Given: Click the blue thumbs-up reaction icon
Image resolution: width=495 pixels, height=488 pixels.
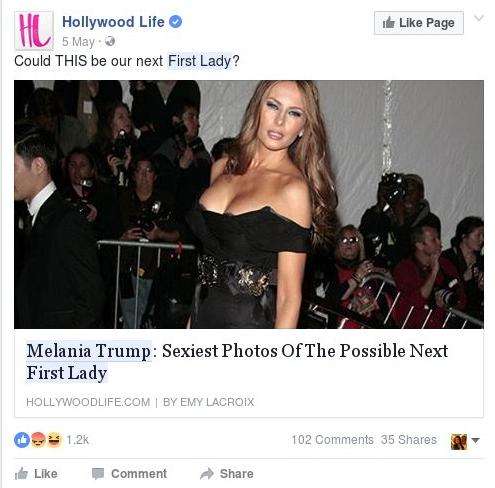Looking at the screenshot, I should click(x=22, y=440).
